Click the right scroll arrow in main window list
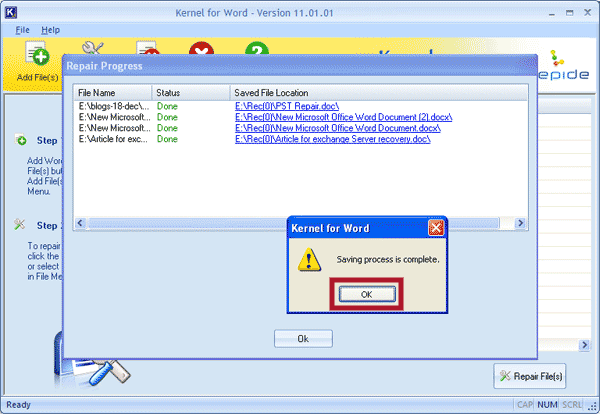The image size is (600, 414). pos(585,345)
